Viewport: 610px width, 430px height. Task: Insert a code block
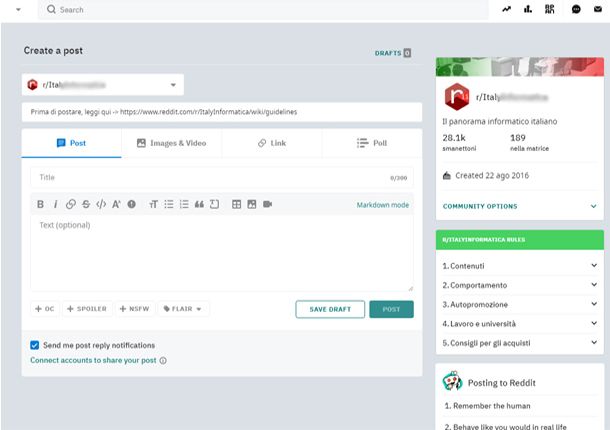pos(214,204)
